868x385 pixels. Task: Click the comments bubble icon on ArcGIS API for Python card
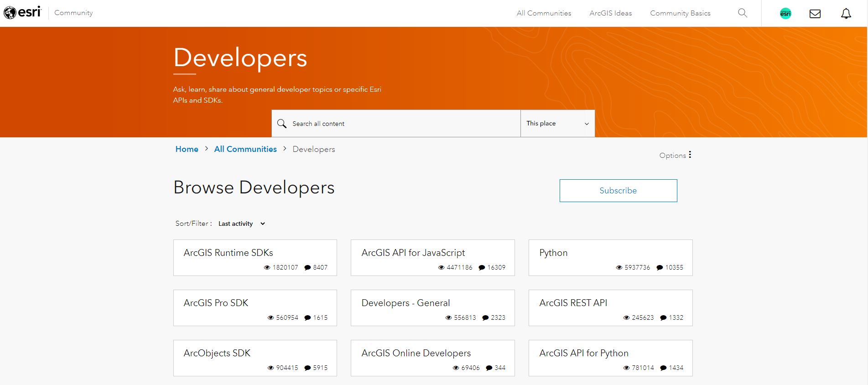(663, 368)
